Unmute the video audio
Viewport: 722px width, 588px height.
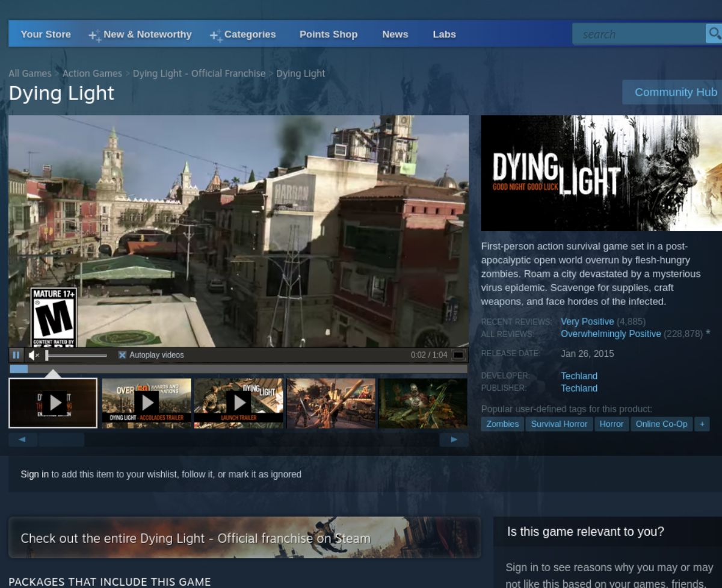33,355
